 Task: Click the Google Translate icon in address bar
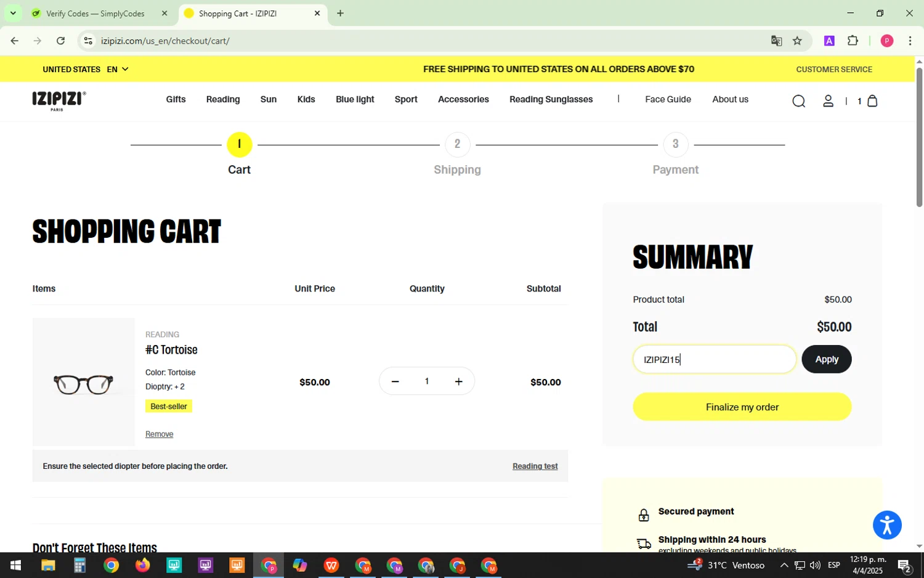tap(776, 41)
